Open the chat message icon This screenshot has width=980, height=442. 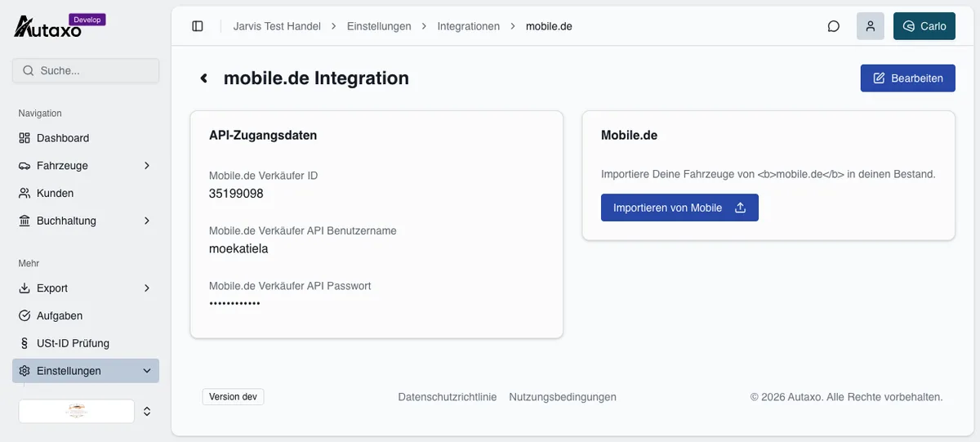coord(834,26)
